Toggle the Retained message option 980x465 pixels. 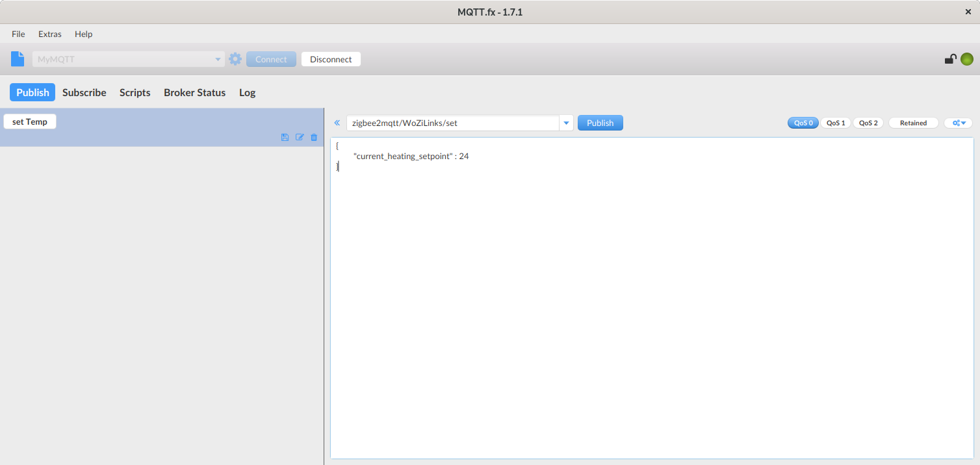[x=913, y=123]
